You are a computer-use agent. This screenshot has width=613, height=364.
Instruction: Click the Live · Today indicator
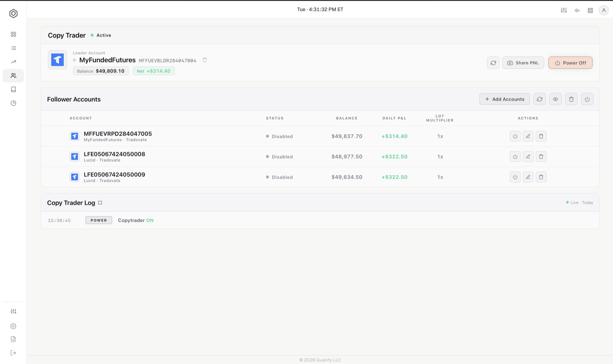pyautogui.click(x=580, y=203)
